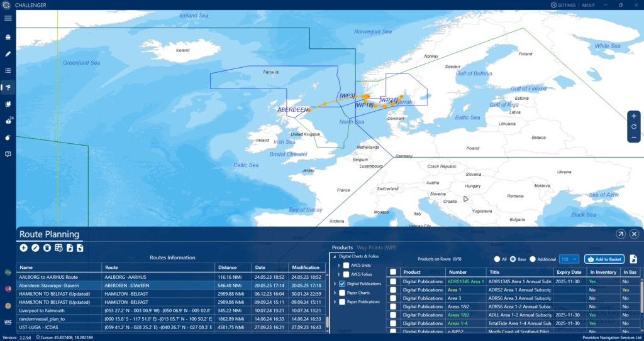
Task: Check the AVCS Folios checkbox
Action: [347, 274]
